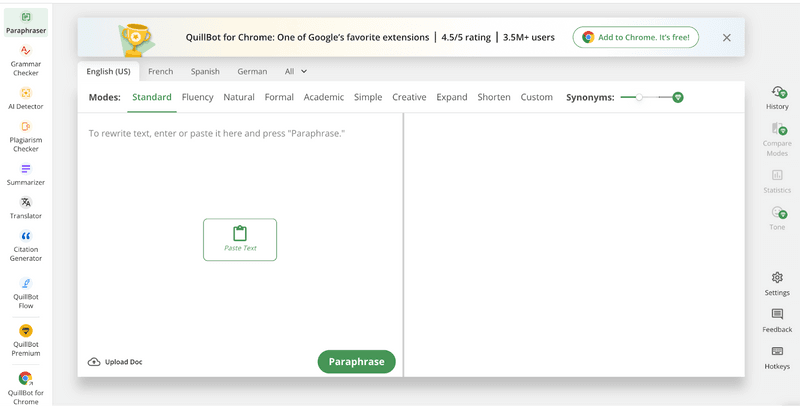The image size is (800, 406).
Task: Click the premium diamond on Synonyms slider
Action: click(x=678, y=97)
